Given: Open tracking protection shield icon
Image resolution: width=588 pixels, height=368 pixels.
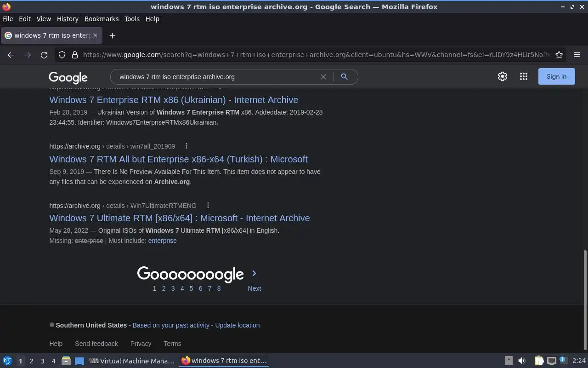Looking at the screenshot, I should point(62,55).
